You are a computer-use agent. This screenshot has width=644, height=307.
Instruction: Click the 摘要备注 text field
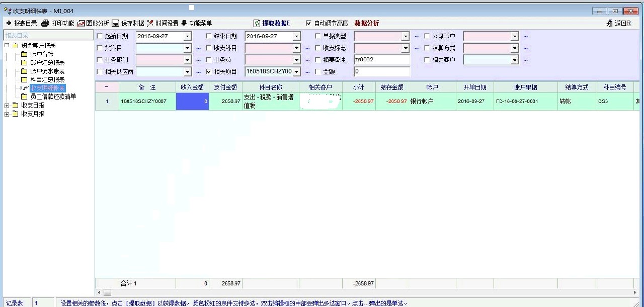pyautogui.click(x=381, y=60)
